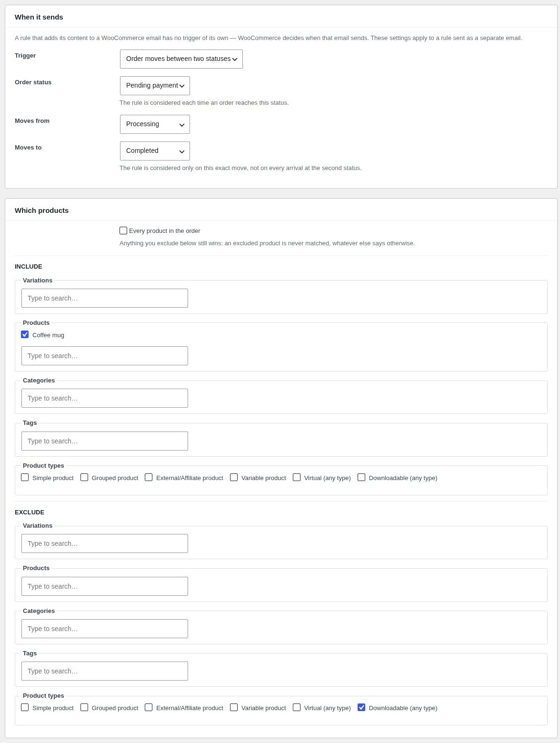
Task: Click the EXCLUDE section label
Action: click(x=30, y=512)
